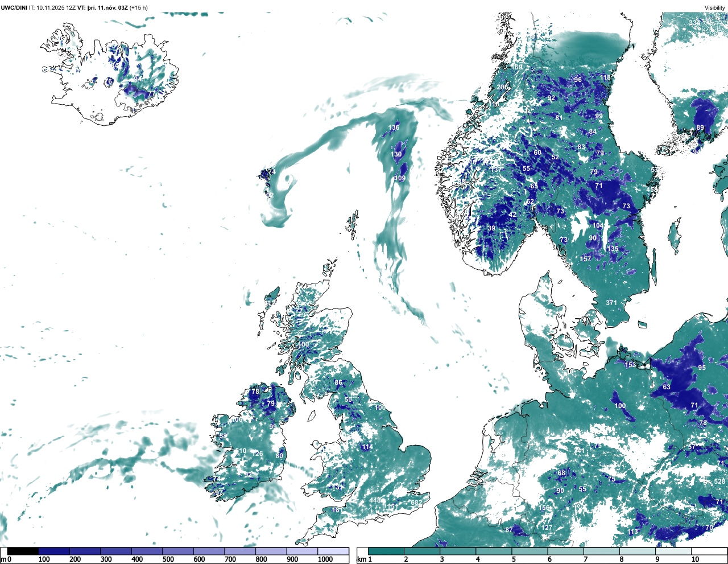Click the '127' value near bottom of map

pos(547,528)
